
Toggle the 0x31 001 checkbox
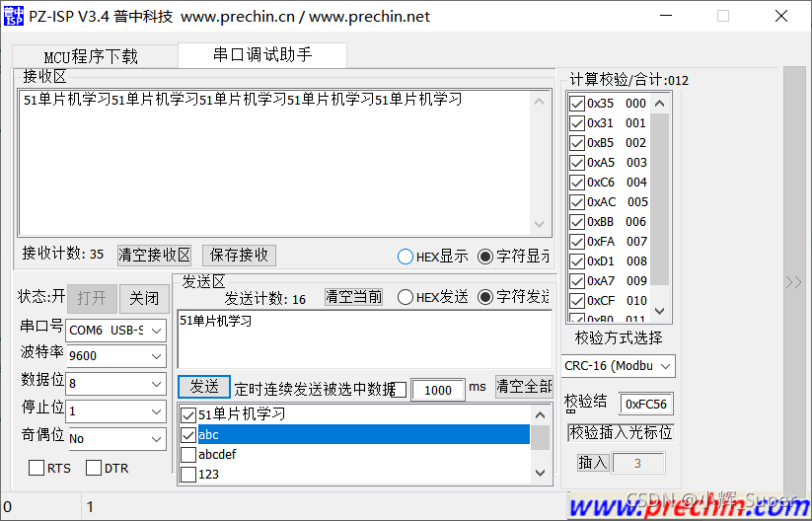(x=577, y=123)
